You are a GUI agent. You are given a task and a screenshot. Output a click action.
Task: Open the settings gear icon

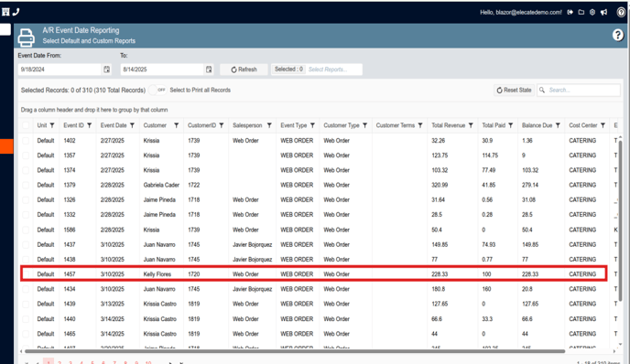[592, 13]
